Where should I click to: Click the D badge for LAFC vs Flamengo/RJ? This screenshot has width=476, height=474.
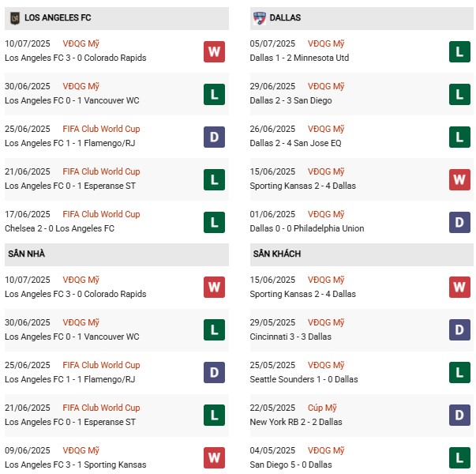[x=214, y=137]
